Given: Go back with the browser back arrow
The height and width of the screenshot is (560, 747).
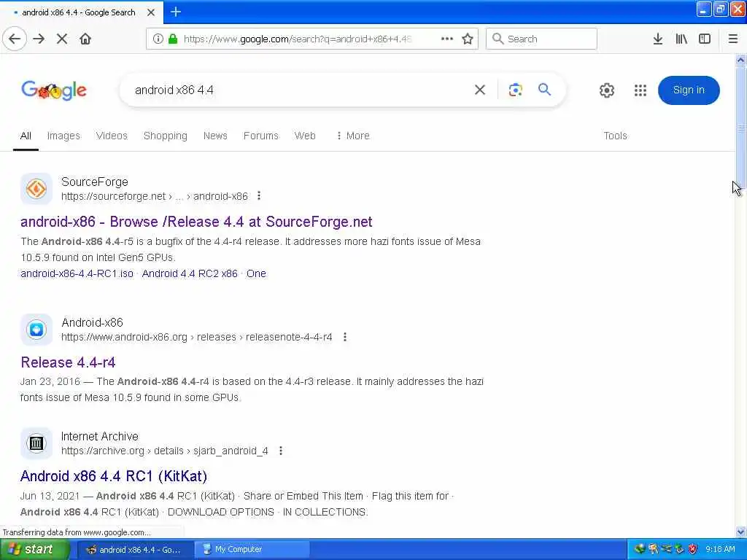Looking at the screenshot, I should [15, 39].
